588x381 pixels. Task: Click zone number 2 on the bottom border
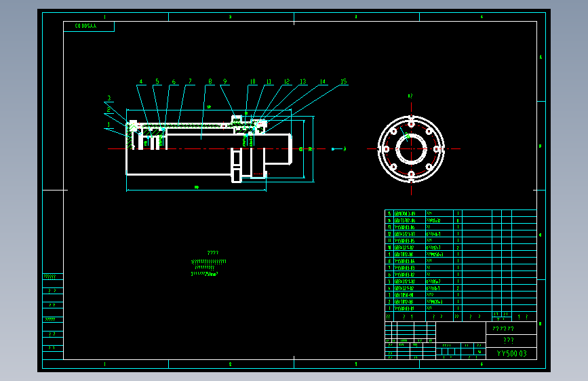click(x=231, y=364)
